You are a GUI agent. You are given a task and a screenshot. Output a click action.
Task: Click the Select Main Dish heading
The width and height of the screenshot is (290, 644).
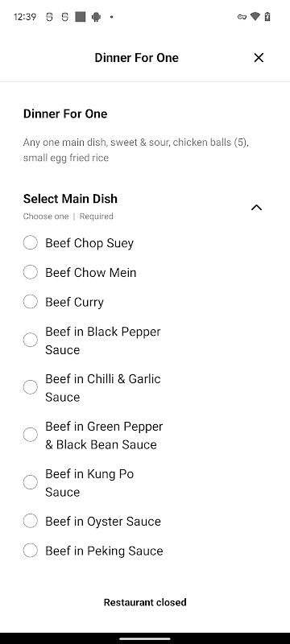pyautogui.click(x=70, y=199)
